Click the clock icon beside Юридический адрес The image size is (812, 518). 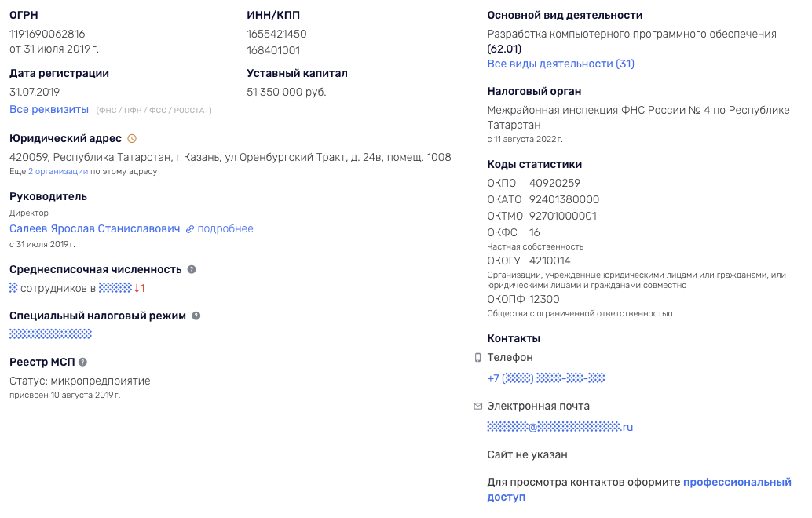132,138
